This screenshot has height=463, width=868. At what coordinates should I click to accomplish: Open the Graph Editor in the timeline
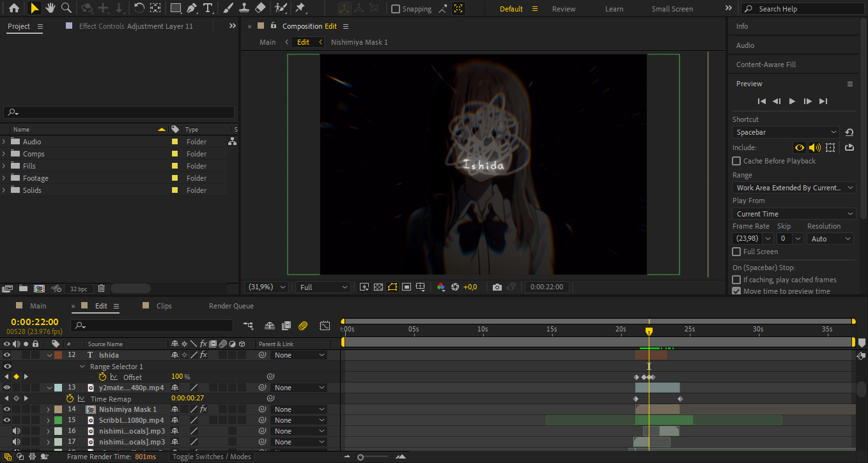point(325,326)
